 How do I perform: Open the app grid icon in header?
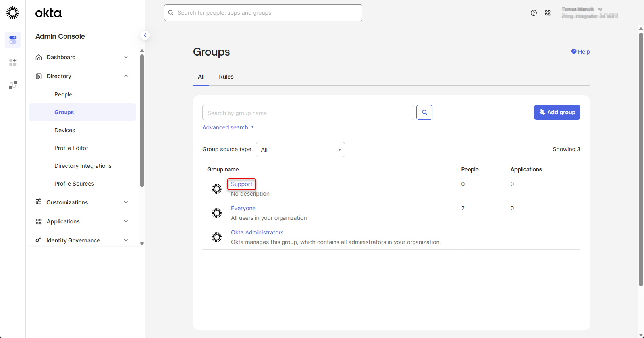click(x=548, y=13)
